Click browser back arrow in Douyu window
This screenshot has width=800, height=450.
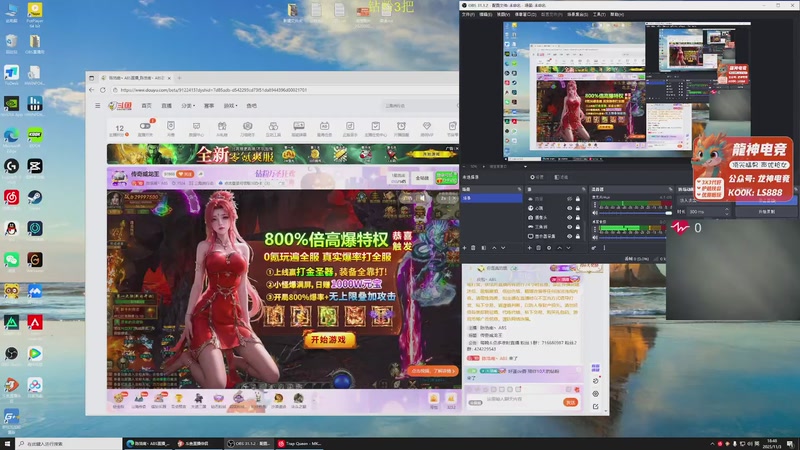coord(91,90)
